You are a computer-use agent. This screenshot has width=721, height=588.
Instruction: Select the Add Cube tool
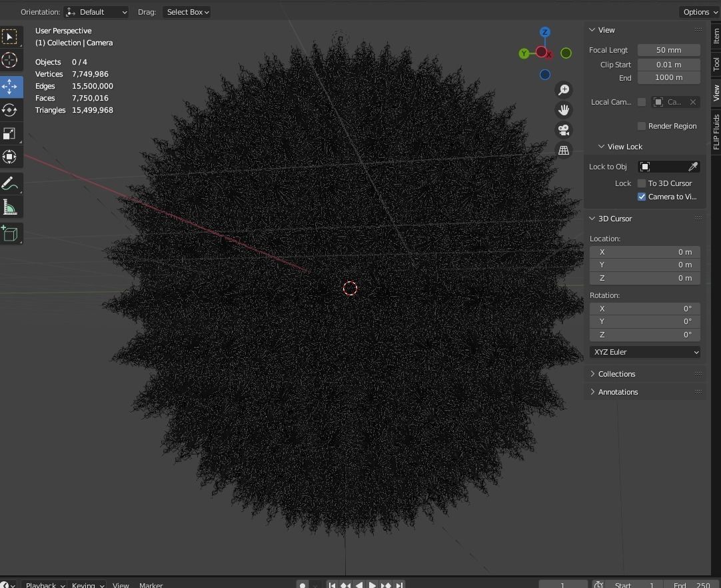tap(9, 234)
